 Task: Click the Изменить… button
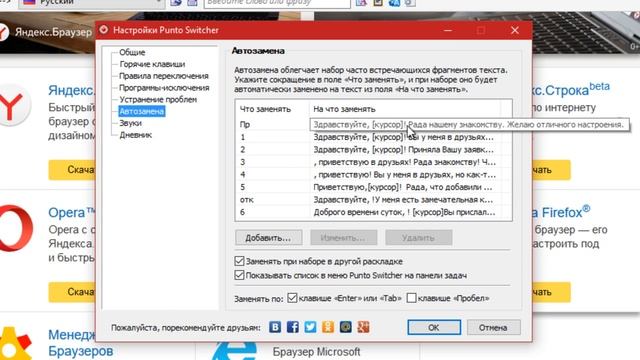344,238
